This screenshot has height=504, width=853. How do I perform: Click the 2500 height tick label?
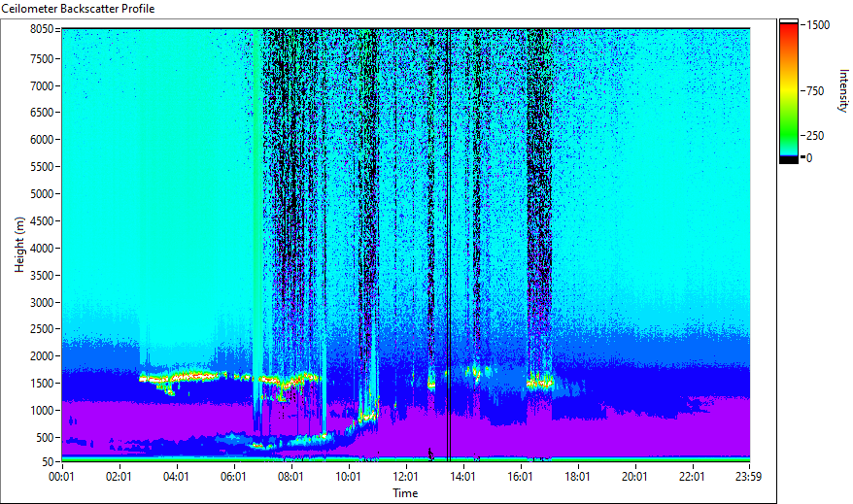[x=42, y=329]
